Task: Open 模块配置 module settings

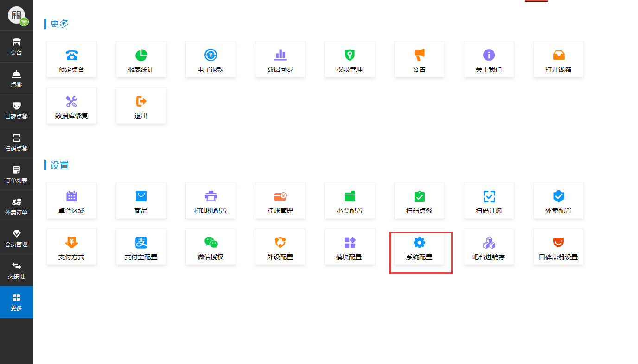Action: coord(350,247)
